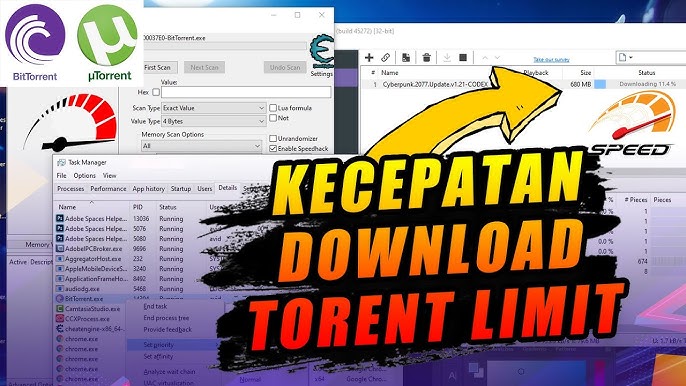Click the # Pieces column header

(x=636, y=200)
